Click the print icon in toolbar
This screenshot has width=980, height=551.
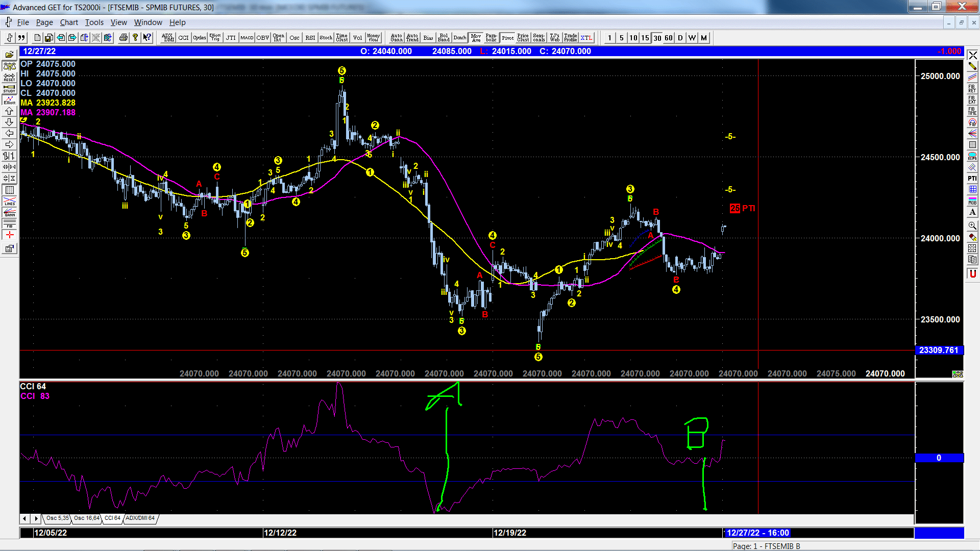124,38
